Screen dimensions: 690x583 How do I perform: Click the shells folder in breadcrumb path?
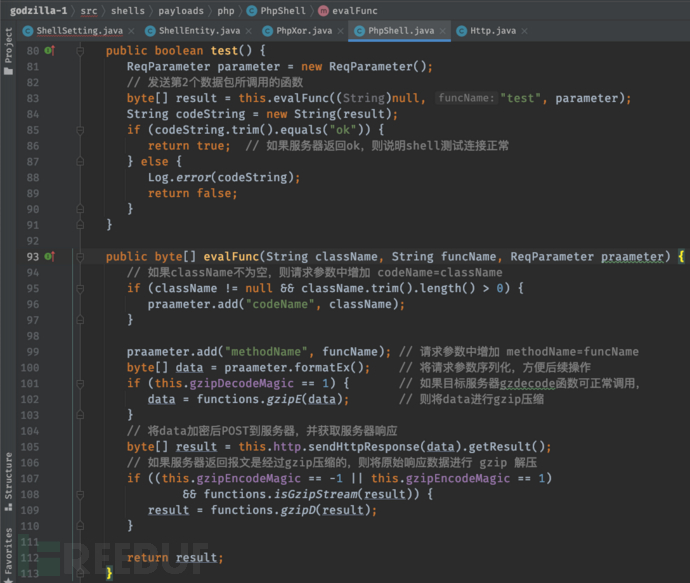tap(128, 10)
